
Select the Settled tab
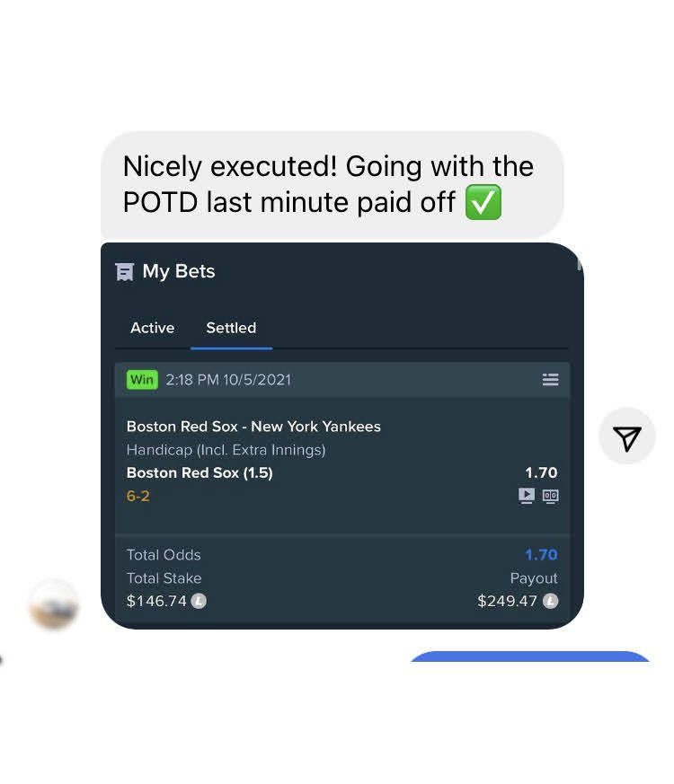click(x=231, y=328)
